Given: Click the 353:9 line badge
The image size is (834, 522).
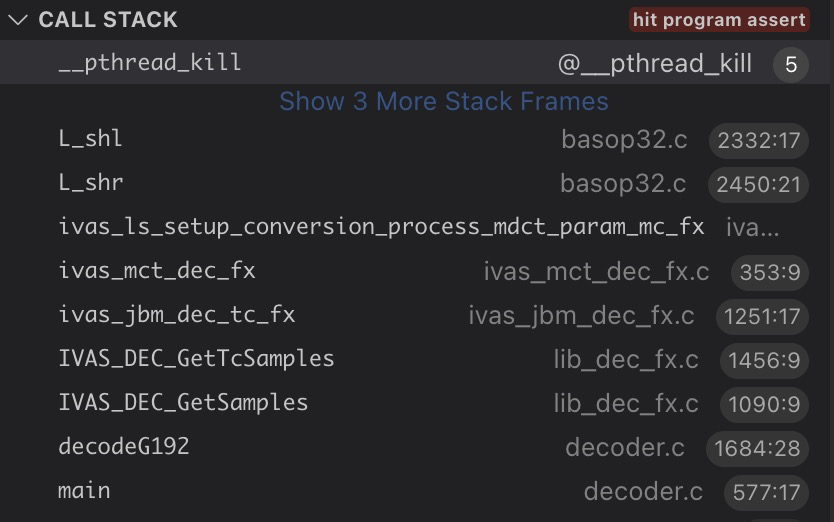Looking at the screenshot, I should pyautogui.click(x=768, y=273).
